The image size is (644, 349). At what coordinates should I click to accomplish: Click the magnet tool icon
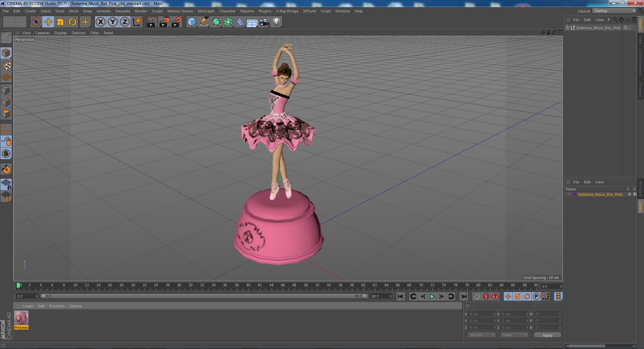click(x=6, y=169)
